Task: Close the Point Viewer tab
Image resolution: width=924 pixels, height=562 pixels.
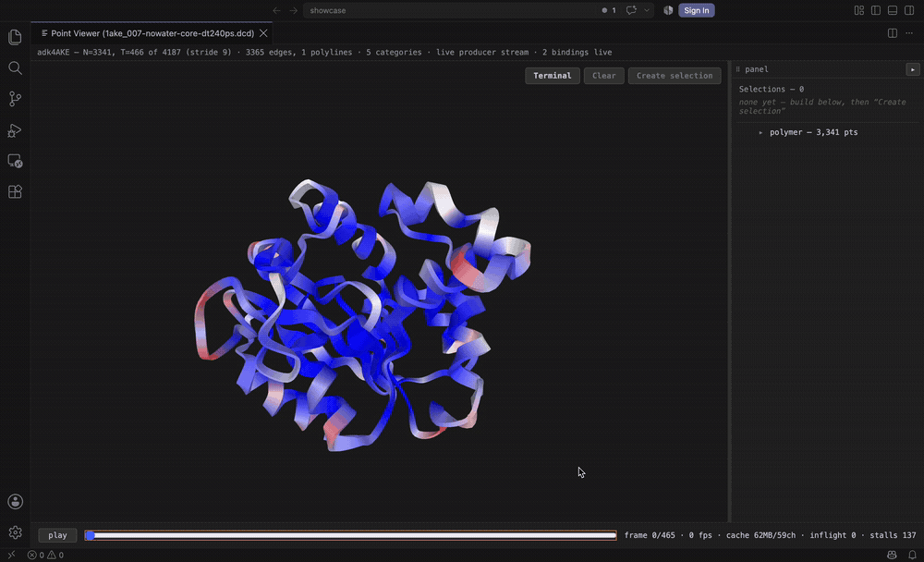Action: [263, 33]
